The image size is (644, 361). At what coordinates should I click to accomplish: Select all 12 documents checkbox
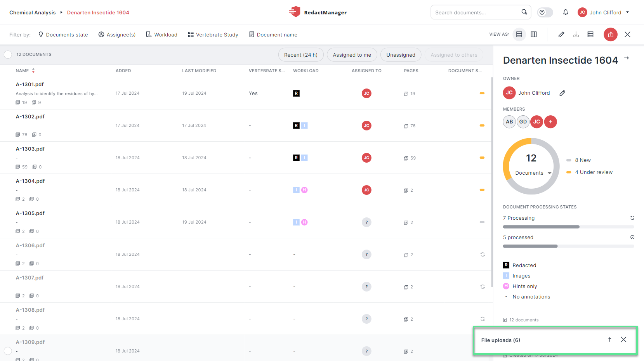pos(8,55)
